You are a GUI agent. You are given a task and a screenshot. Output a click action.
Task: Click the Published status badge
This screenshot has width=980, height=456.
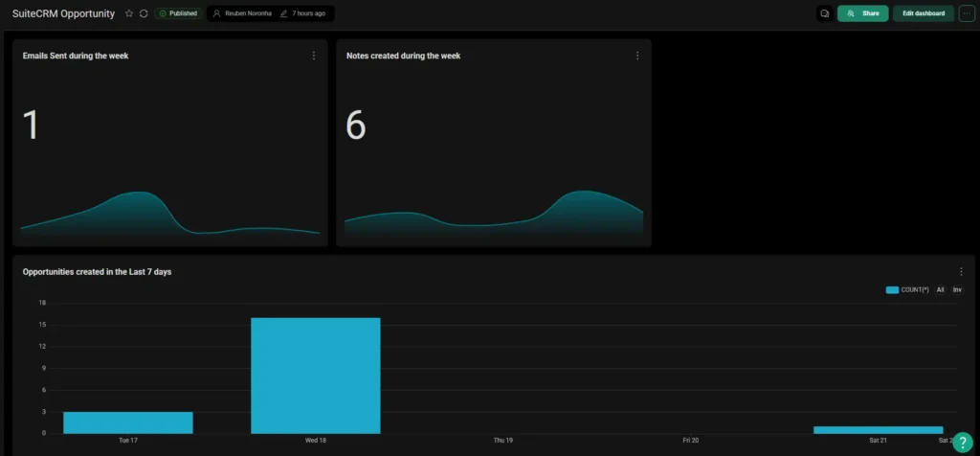pyautogui.click(x=178, y=13)
